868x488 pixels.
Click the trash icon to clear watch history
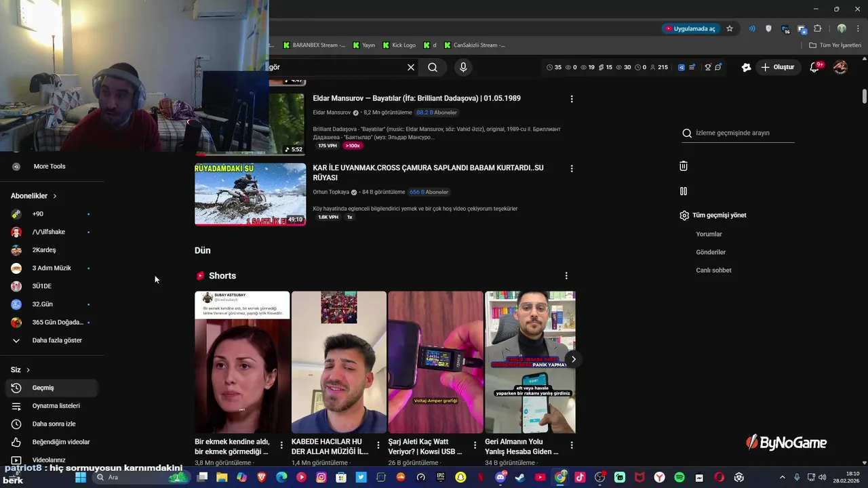(684, 166)
